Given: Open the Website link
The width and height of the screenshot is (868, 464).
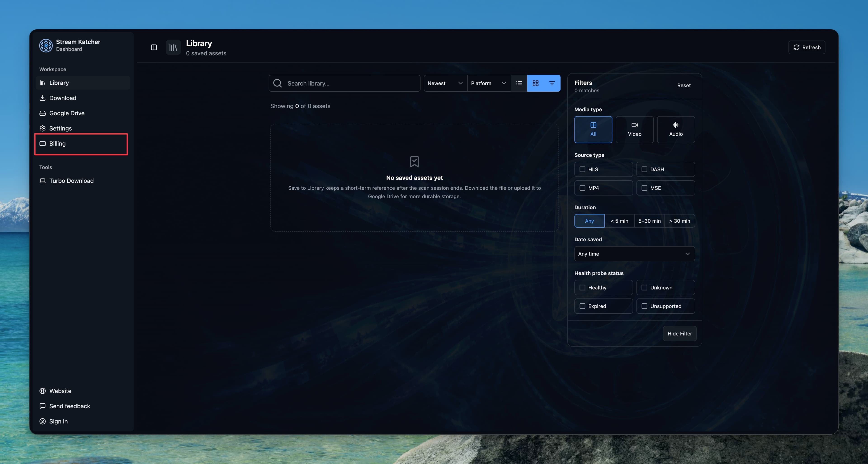Looking at the screenshot, I should pyautogui.click(x=83, y=391).
